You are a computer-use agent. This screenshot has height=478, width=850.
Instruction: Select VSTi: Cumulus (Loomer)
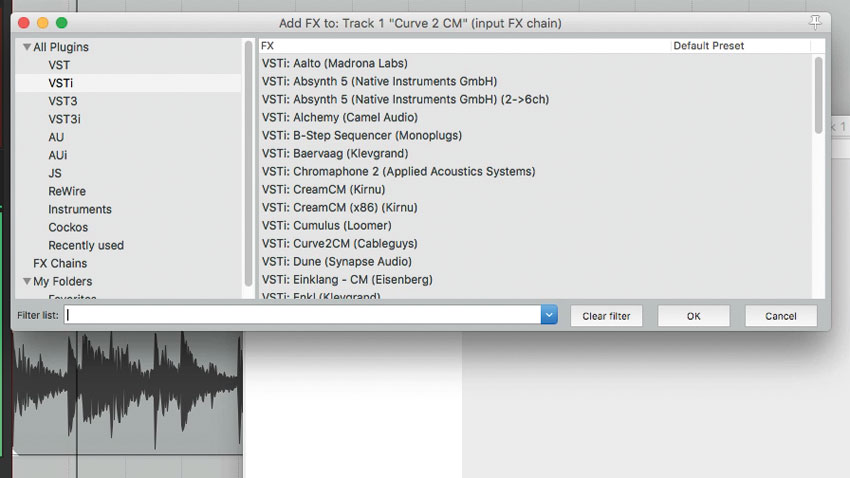point(326,225)
